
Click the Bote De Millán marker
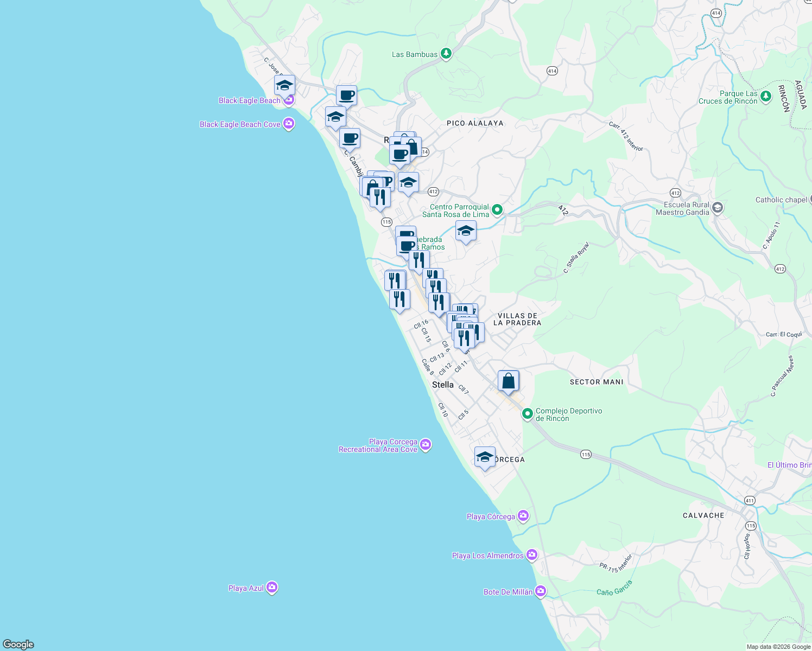pyautogui.click(x=541, y=591)
